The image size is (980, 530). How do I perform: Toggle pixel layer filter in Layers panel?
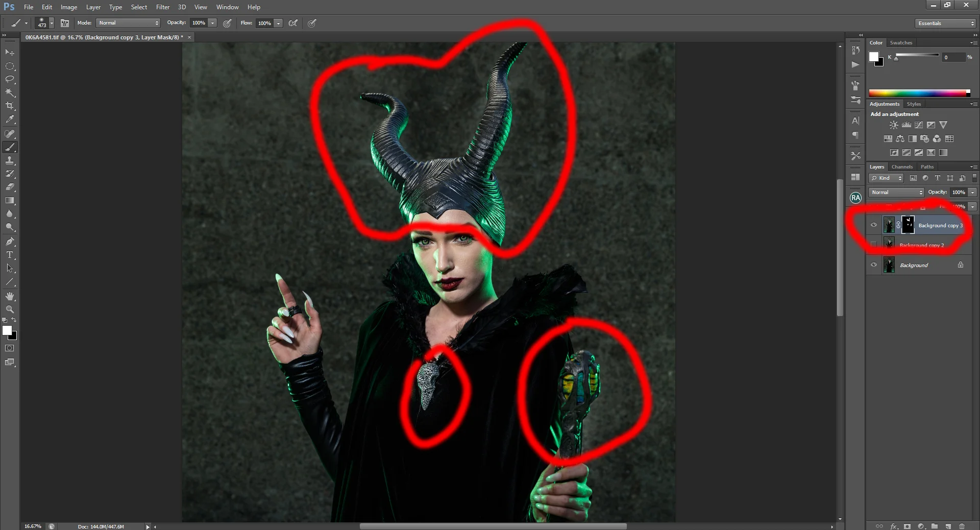(913, 178)
